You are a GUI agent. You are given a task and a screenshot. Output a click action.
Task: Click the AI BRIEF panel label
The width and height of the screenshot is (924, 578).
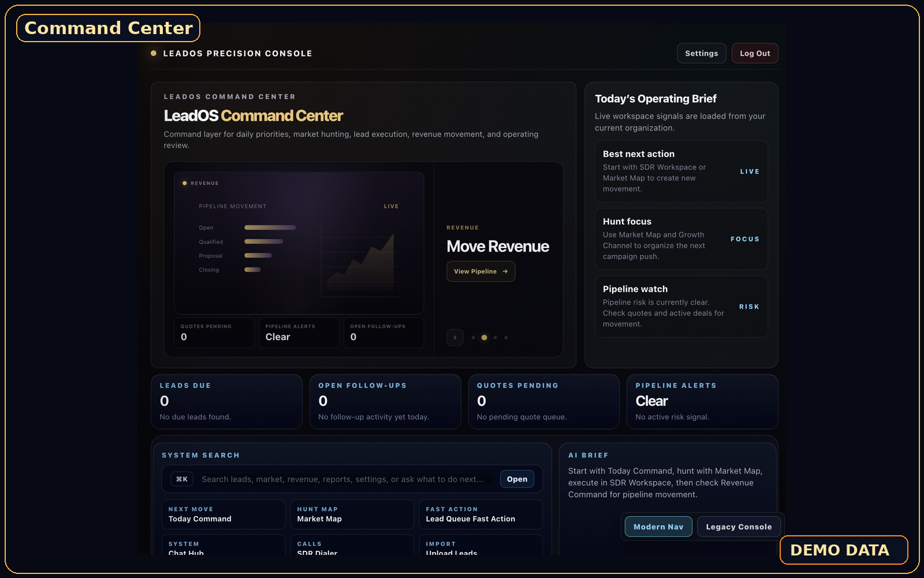point(588,455)
